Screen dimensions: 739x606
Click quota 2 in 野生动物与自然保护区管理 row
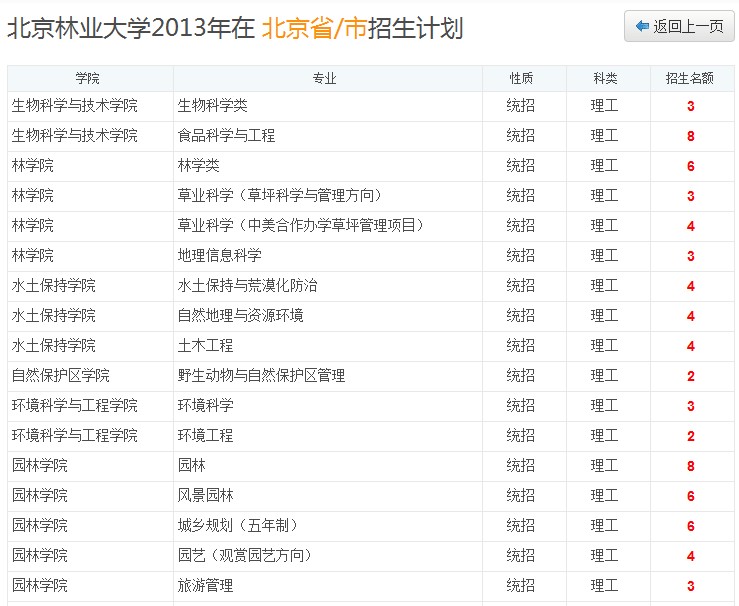coord(690,376)
